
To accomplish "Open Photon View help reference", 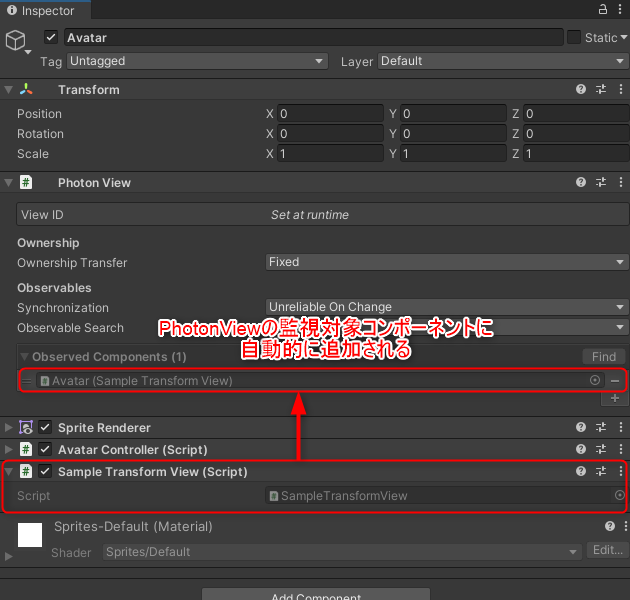I will [581, 182].
